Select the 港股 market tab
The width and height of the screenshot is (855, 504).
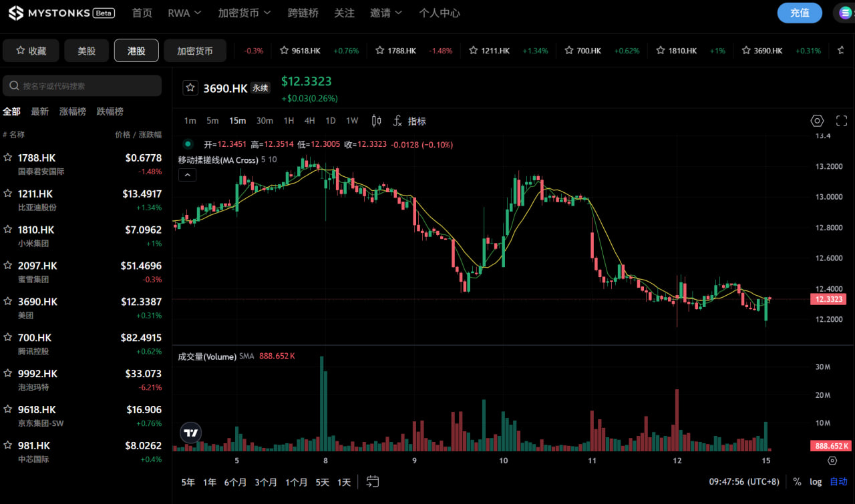point(136,51)
